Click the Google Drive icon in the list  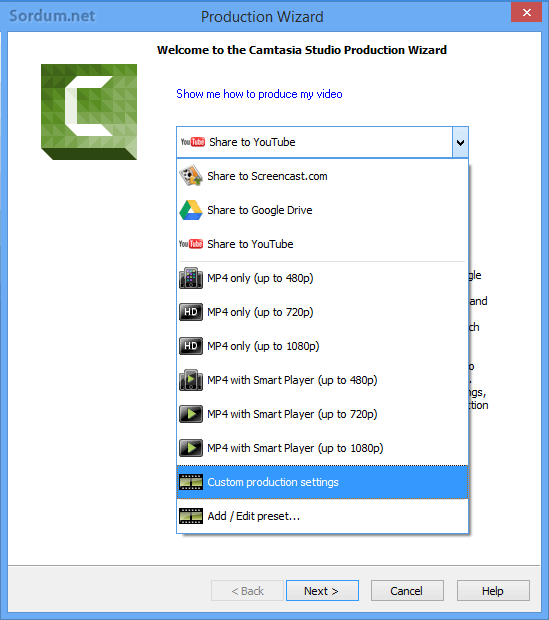pyautogui.click(x=191, y=210)
